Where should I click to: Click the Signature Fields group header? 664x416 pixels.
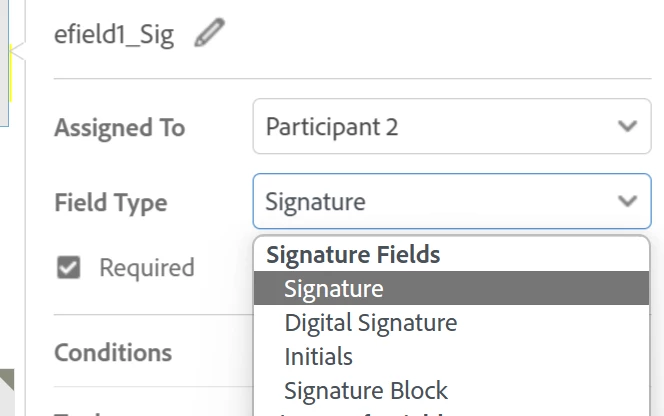pos(353,255)
